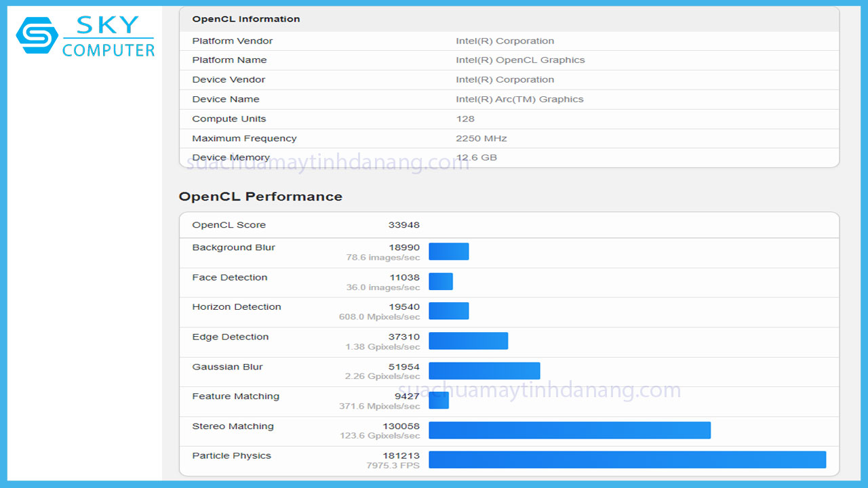Viewport: 868px width, 488px height.
Task: Click the Gaussian Blur benchmark label
Action: click(227, 366)
